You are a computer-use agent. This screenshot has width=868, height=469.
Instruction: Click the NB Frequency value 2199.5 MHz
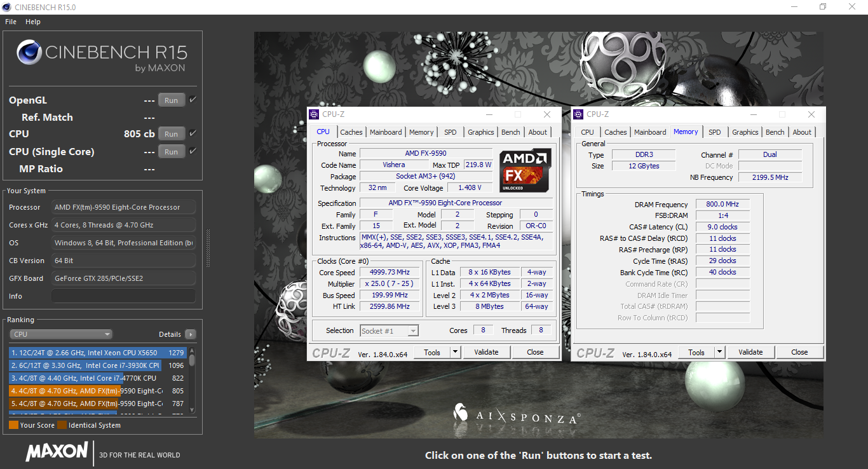770,177
